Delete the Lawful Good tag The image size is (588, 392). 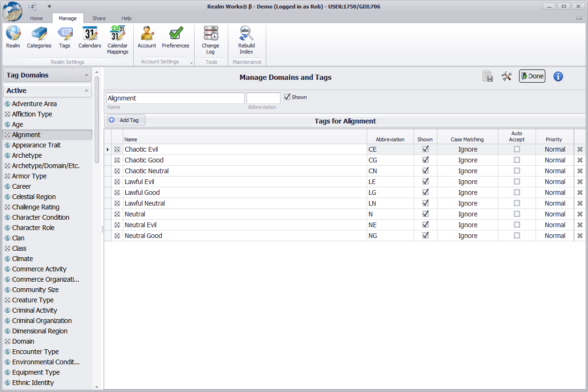(x=580, y=192)
